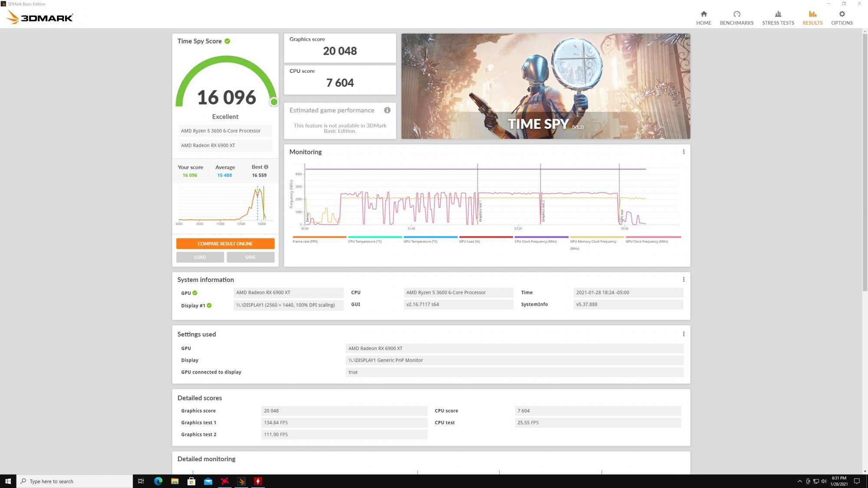This screenshot has height=488, width=868.
Task: Open File Explorer from the taskbar
Action: [175, 481]
